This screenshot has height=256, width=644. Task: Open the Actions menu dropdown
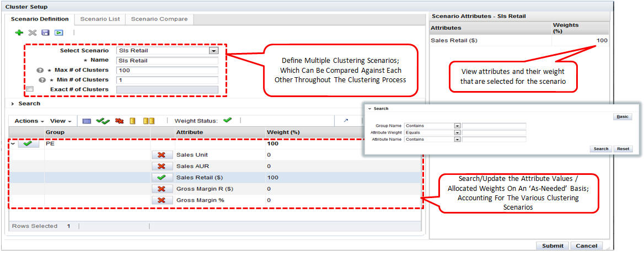point(29,121)
